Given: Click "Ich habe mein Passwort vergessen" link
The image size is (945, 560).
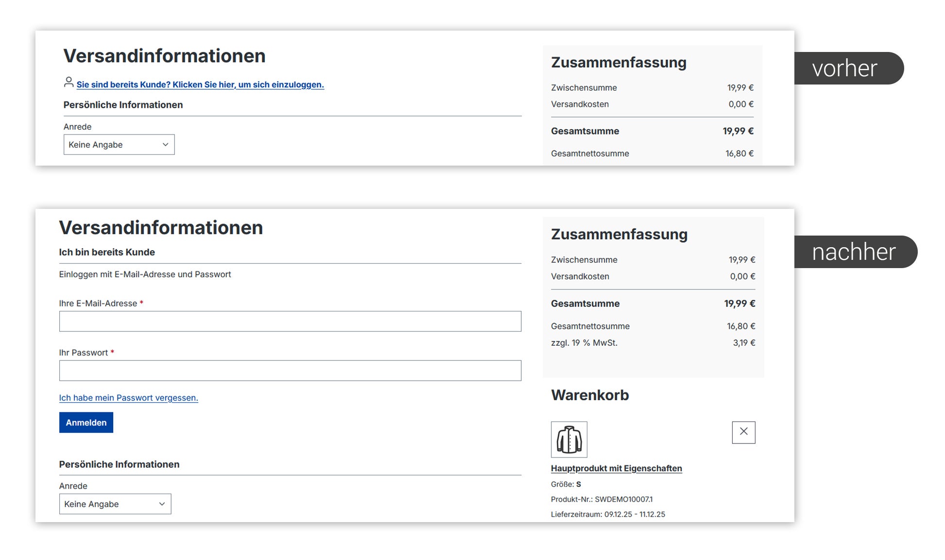Looking at the screenshot, I should [128, 397].
